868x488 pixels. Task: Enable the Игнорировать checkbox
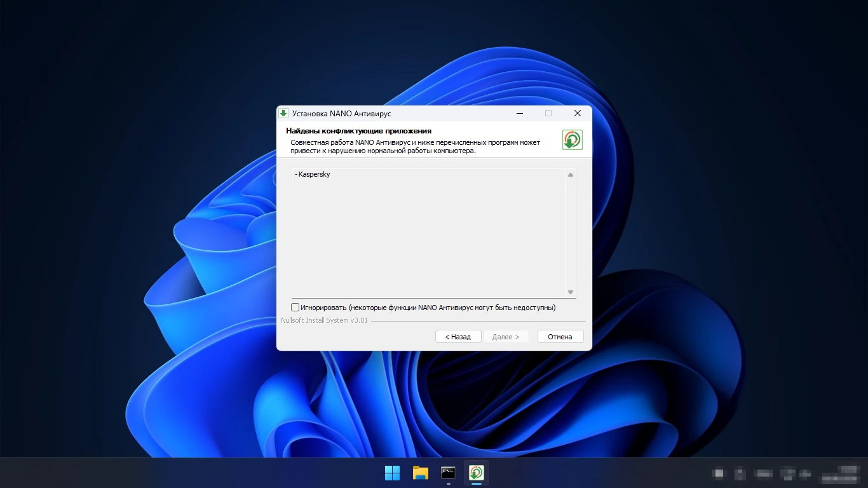point(295,308)
